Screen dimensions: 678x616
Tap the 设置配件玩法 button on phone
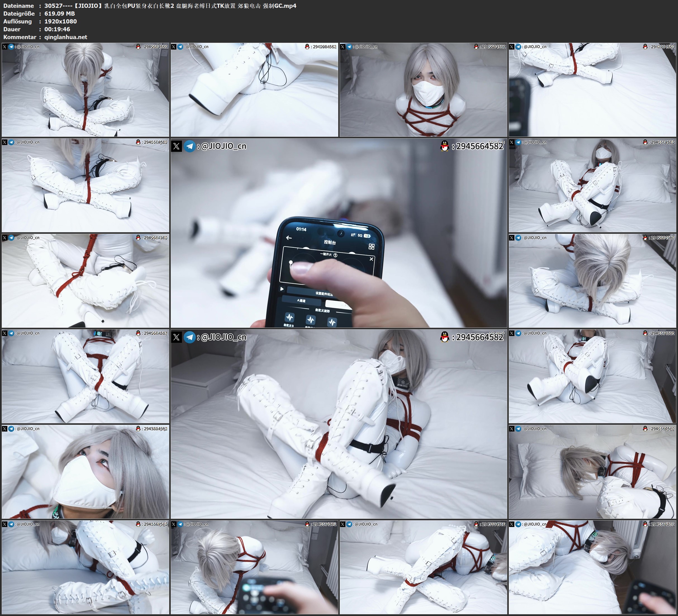[323, 293]
